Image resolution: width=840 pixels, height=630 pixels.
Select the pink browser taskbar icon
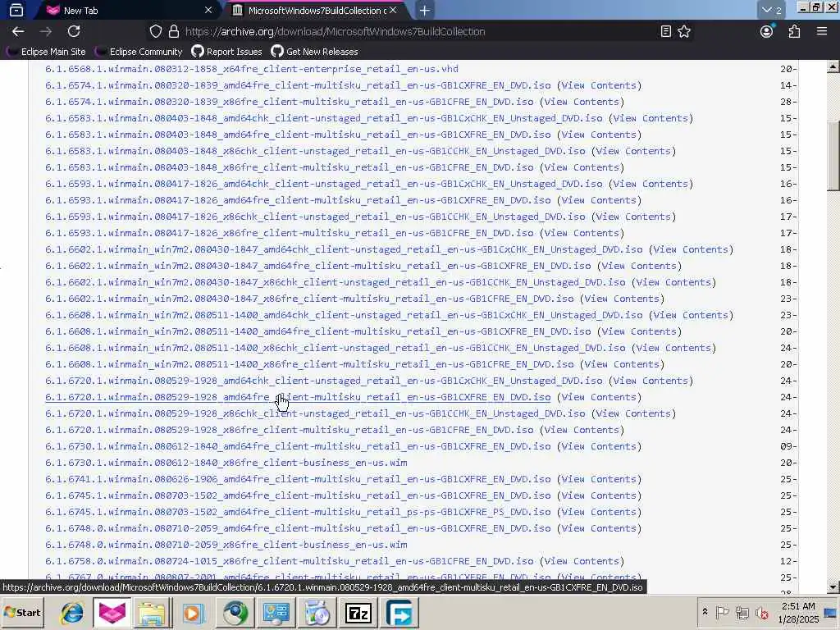(x=112, y=613)
